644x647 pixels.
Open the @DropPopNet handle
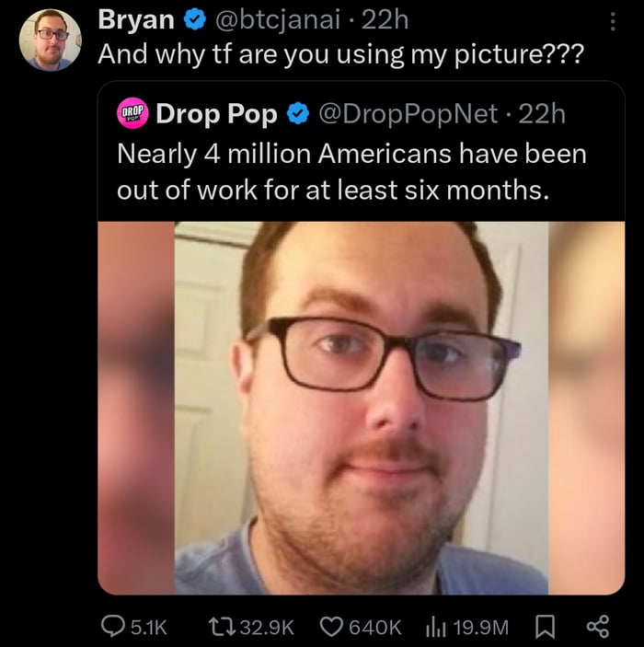(408, 114)
